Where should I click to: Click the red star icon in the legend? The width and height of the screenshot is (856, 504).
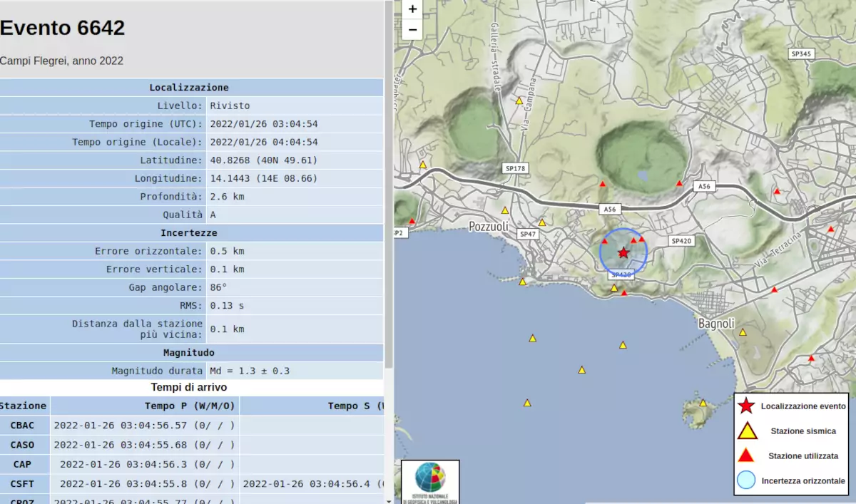(746, 406)
